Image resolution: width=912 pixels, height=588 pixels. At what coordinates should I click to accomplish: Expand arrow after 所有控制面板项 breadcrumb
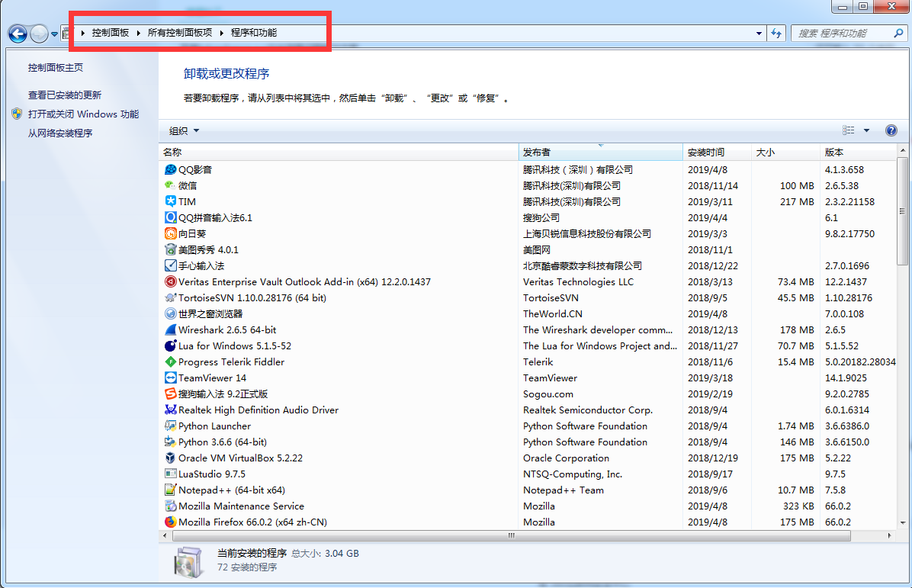[222, 33]
